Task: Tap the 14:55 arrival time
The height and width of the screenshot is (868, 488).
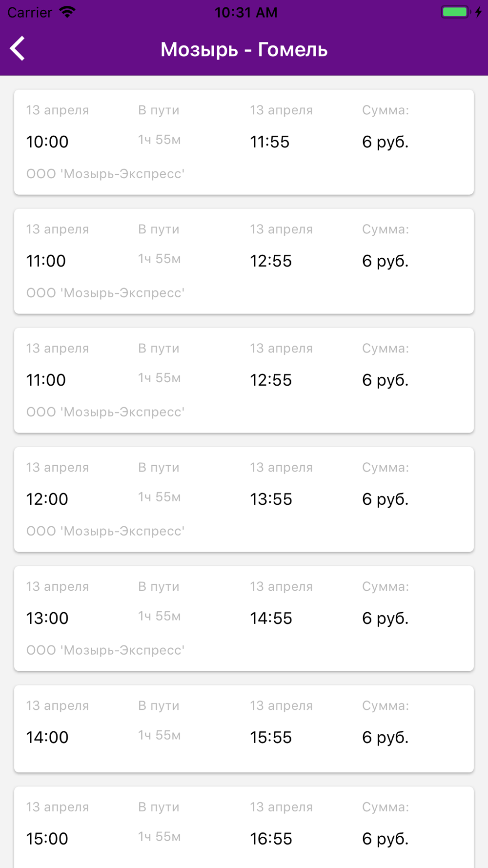Action: [271, 619]
